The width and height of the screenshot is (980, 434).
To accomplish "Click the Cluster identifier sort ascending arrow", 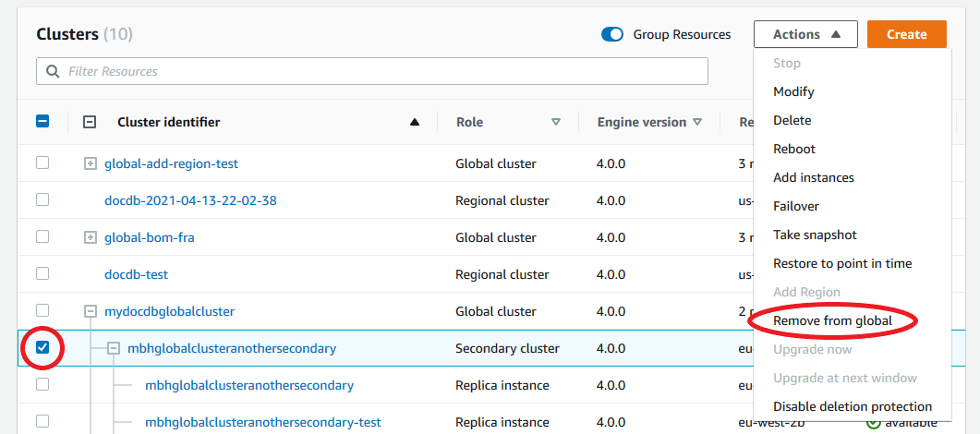I will [x=415, y=122].
